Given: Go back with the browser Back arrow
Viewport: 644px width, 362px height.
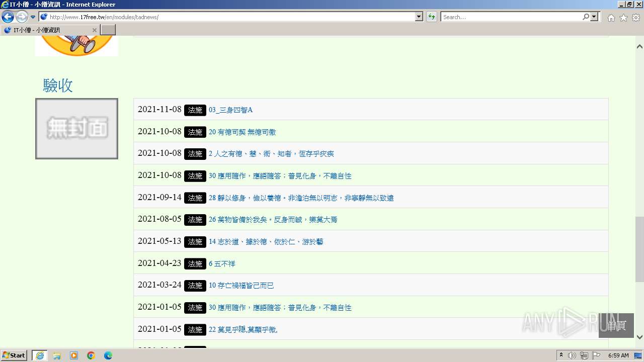Looking at the screenshot, I should (x=8, y=17).
